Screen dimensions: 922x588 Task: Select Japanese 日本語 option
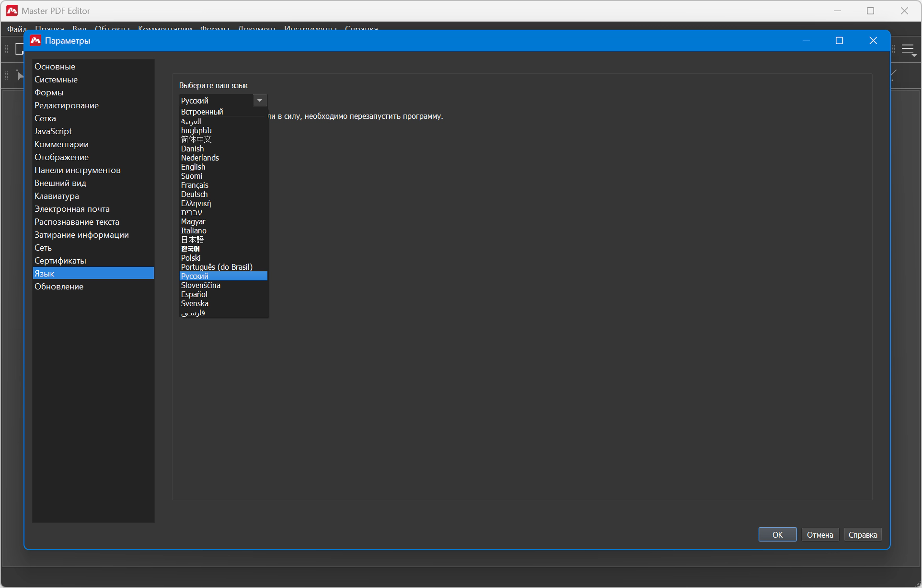click(223, 240)
